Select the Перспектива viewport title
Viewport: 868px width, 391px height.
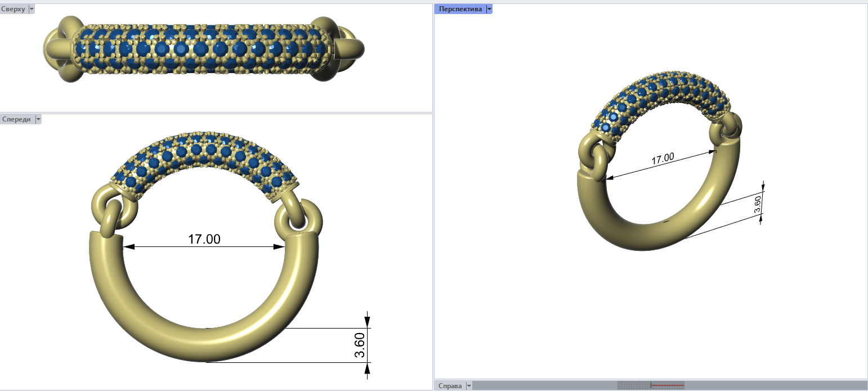click(x=460, y=9)
